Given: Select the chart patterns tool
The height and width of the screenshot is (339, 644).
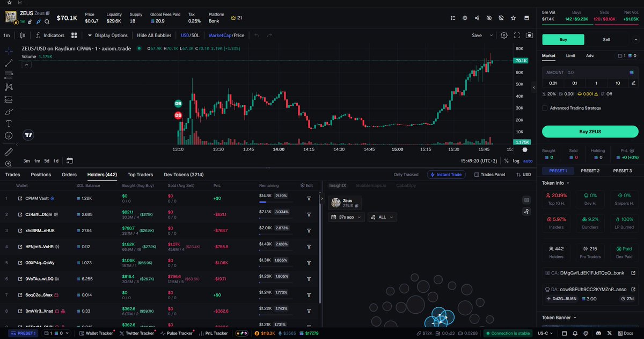Looking at the screenshot, I should (9, 87).
